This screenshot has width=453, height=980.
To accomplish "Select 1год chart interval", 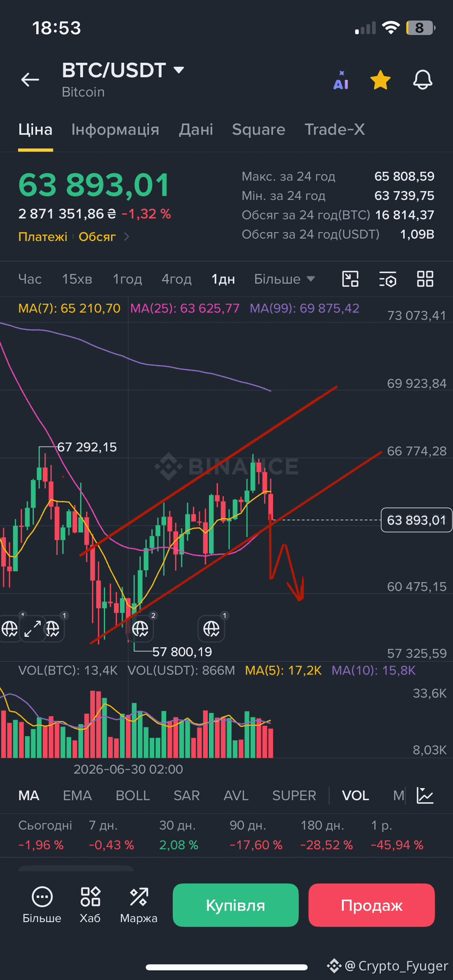I will click(127, 279).
